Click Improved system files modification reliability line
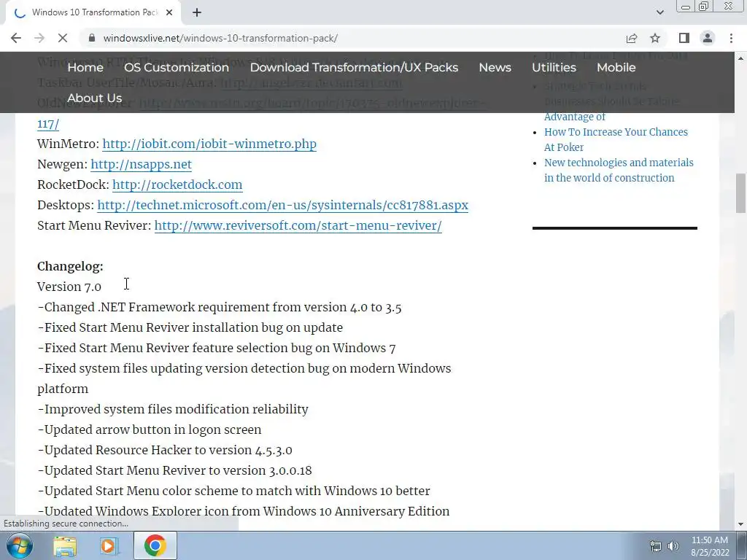 tap(172, 409)
